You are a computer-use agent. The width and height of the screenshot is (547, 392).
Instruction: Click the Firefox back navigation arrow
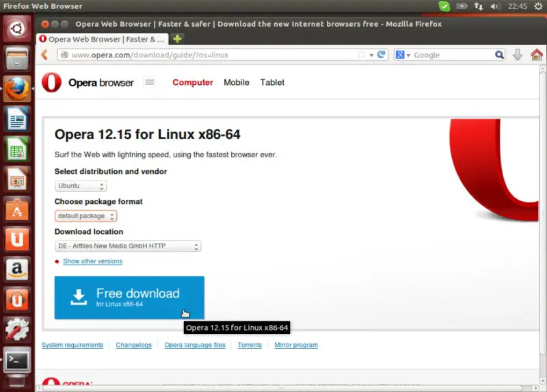click(x=44, y=55)
